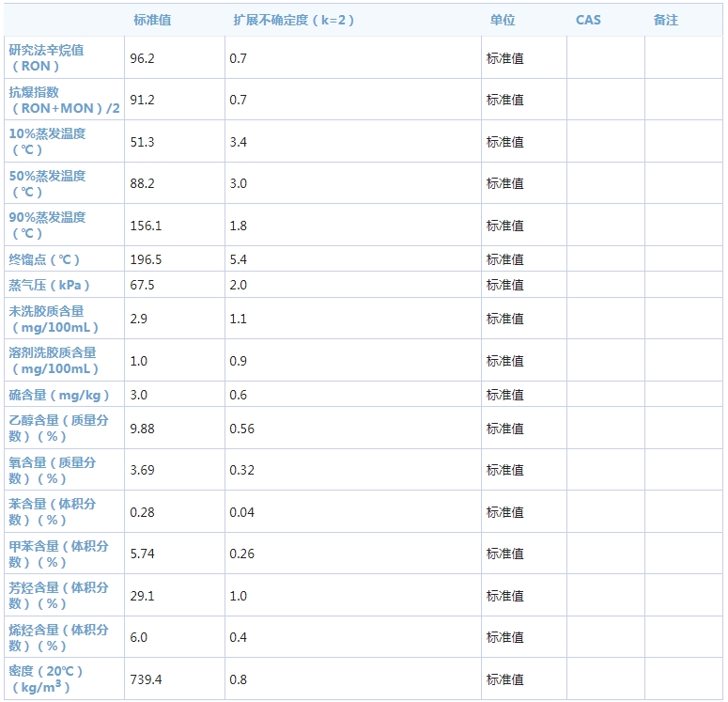Select the 苯含量（体积分数）row label
Image resolution: width=728 pixels, height=702 pixels.
click(x=52, y=512)
